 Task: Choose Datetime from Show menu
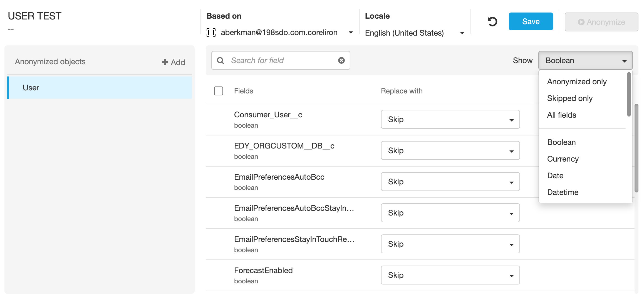coord(583,192)
